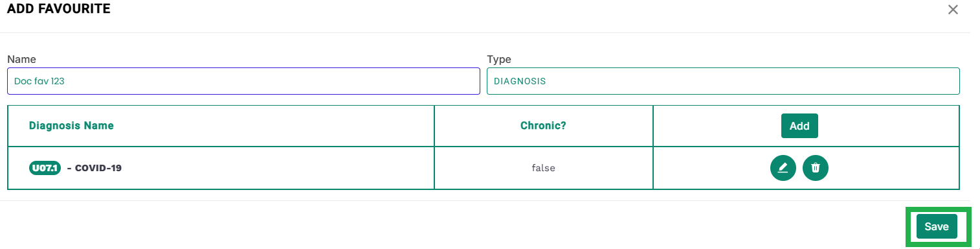This screenshot has height=249, width=980.
Task: Click the U07.1 code badge
Action: click(x=45, y=168)
